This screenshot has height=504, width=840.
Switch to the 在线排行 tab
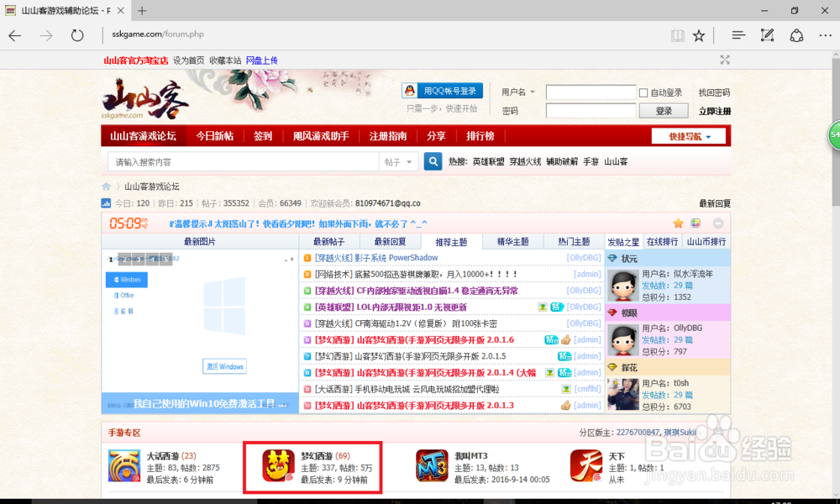point(662,242)
